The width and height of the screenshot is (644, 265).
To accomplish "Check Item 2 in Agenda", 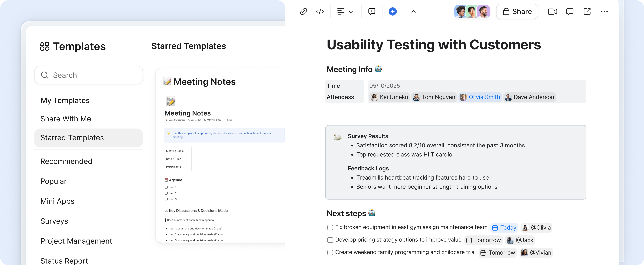I will 166,193.
